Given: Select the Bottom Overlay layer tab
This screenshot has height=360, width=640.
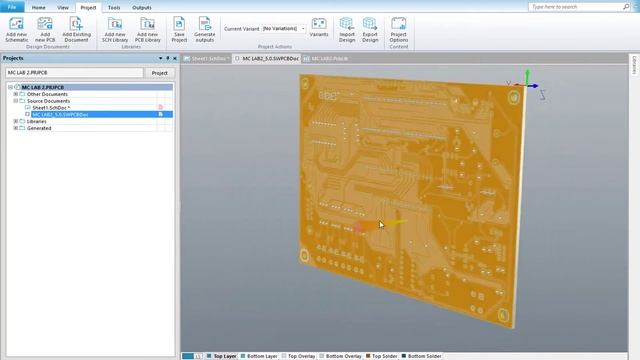Looking at the screenshot, I should coord(340,356).
